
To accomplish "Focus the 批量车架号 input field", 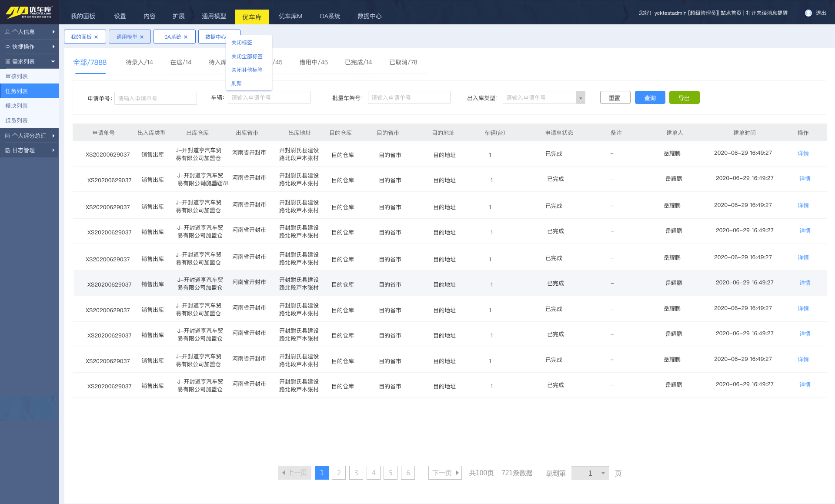I will [408, 98].
